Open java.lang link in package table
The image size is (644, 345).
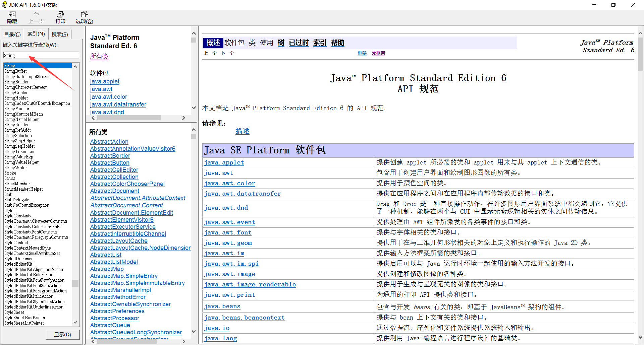(x=220, y=338)
